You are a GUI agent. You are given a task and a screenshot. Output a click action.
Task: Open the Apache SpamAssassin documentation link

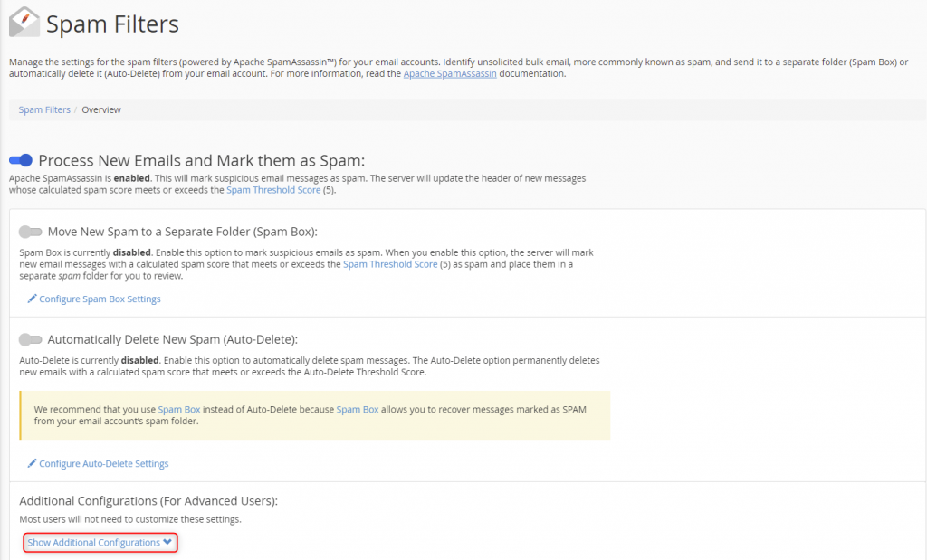point(450,73)
